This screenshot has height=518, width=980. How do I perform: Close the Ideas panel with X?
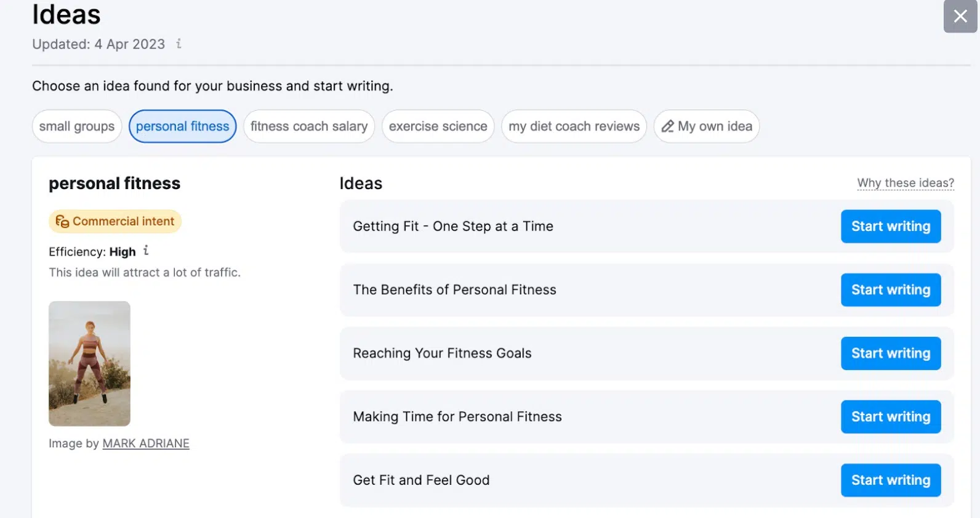[x=960, y=17]
